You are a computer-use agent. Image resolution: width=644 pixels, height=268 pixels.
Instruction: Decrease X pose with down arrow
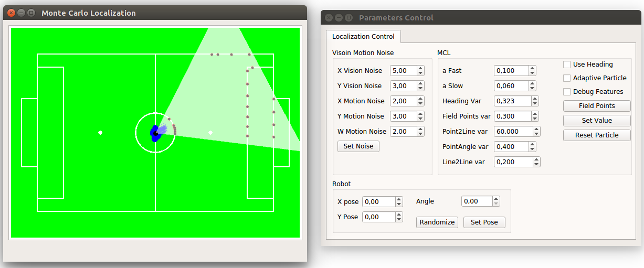point(399,204)
